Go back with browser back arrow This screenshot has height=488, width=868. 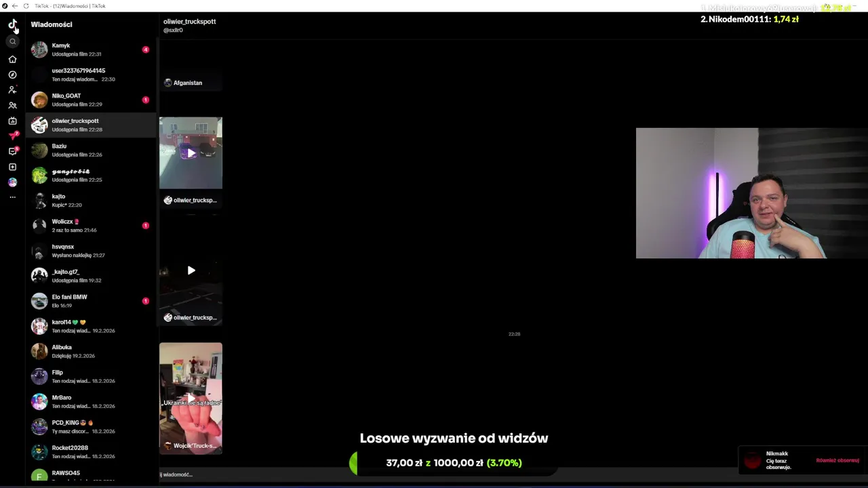pyautogui.click(x=15, y=6)
